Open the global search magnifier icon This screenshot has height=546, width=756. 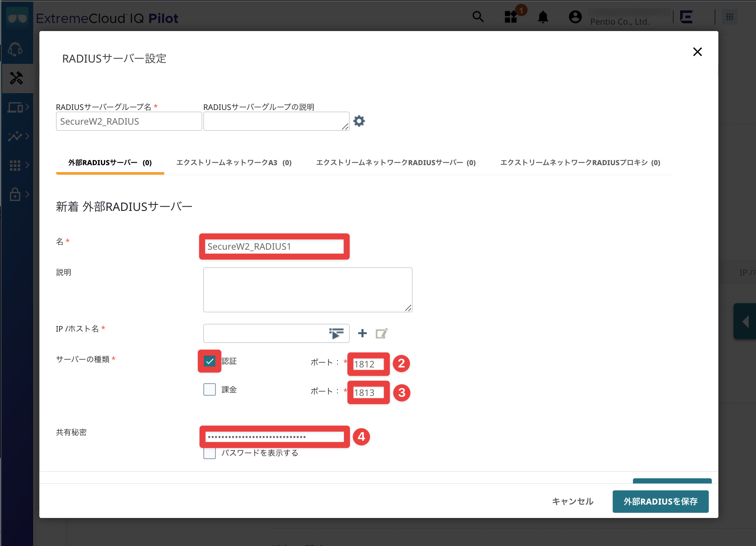478,17
